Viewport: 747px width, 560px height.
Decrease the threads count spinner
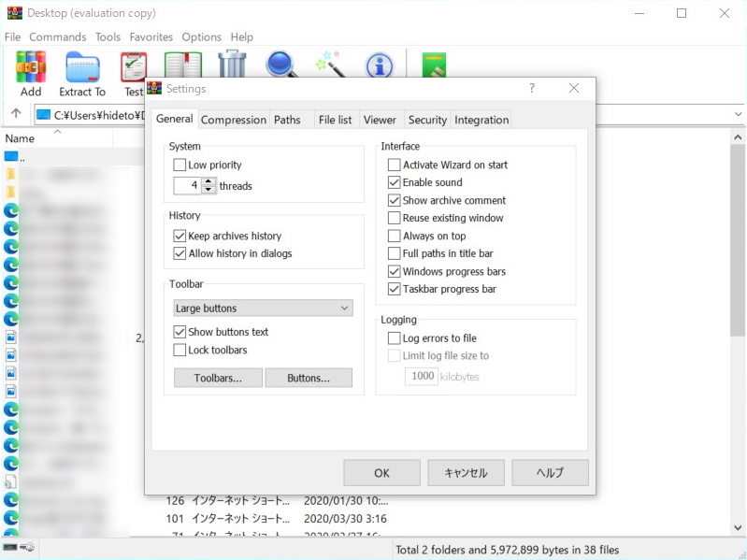pyautogui.click(x=208, y=190)
